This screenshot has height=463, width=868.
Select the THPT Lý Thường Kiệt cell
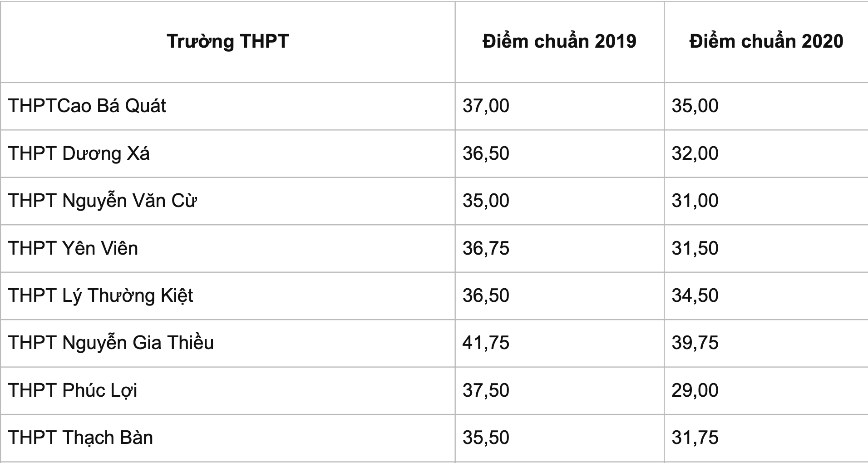point(101,296)
